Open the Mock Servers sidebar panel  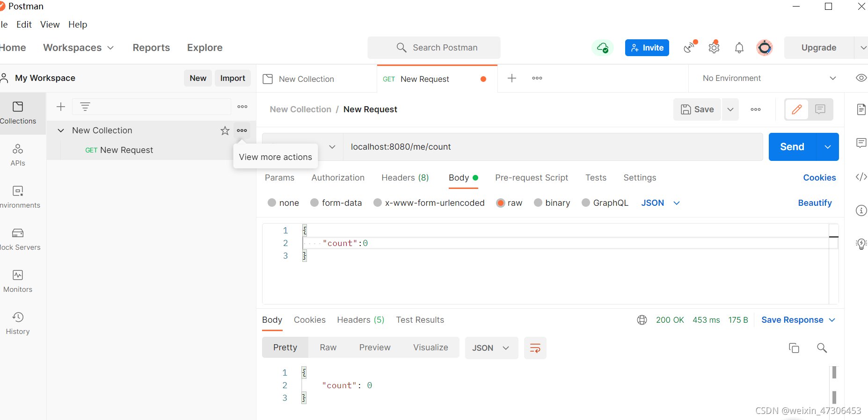point(18,239)
